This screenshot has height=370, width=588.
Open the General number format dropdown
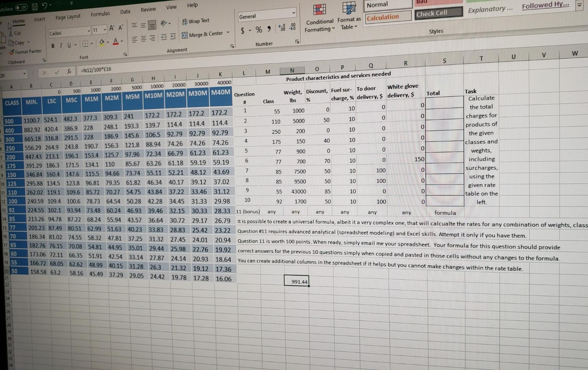click(x=294, y=13)
